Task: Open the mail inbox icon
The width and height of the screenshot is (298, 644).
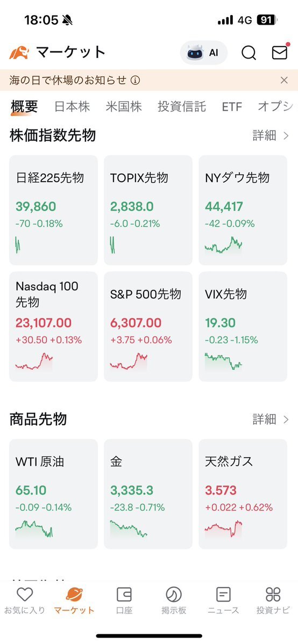Action: (280, 53)
